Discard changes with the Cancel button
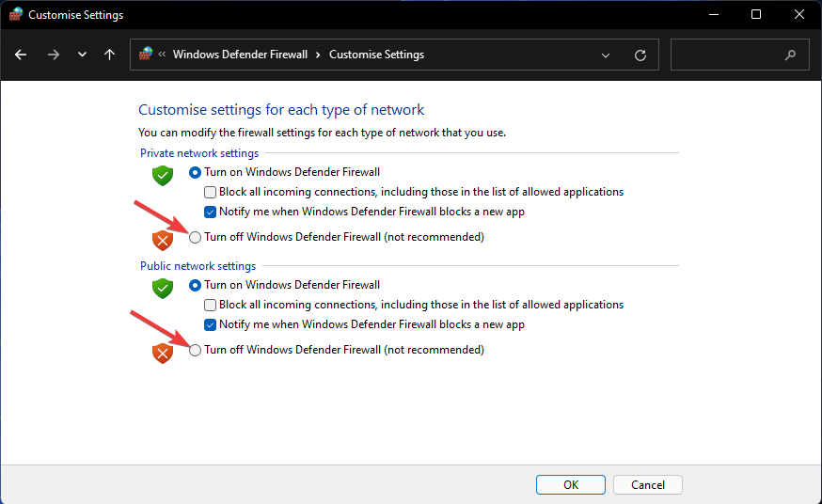 click(647, 484)
